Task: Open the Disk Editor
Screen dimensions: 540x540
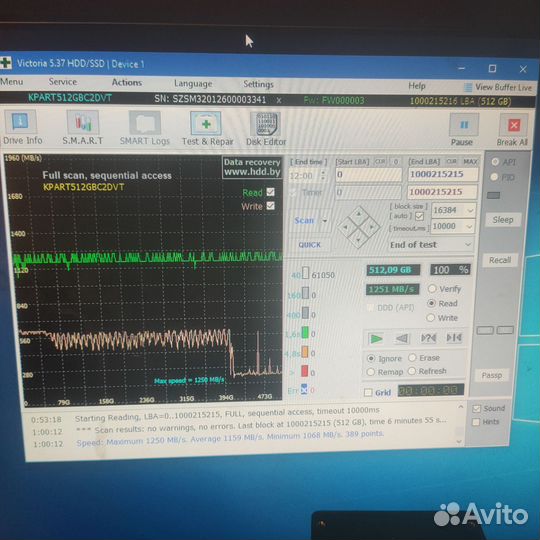Action: click(266, 129)
